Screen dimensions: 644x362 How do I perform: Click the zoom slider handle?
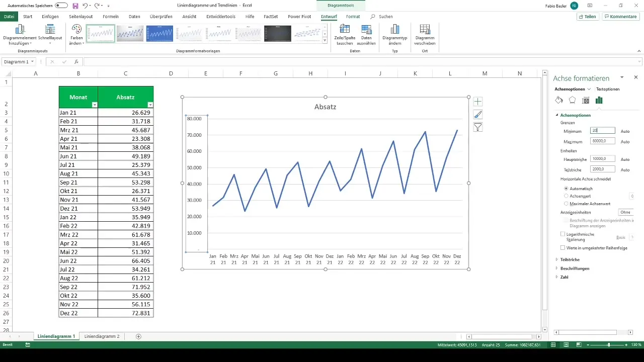click(x=609, y=345)
